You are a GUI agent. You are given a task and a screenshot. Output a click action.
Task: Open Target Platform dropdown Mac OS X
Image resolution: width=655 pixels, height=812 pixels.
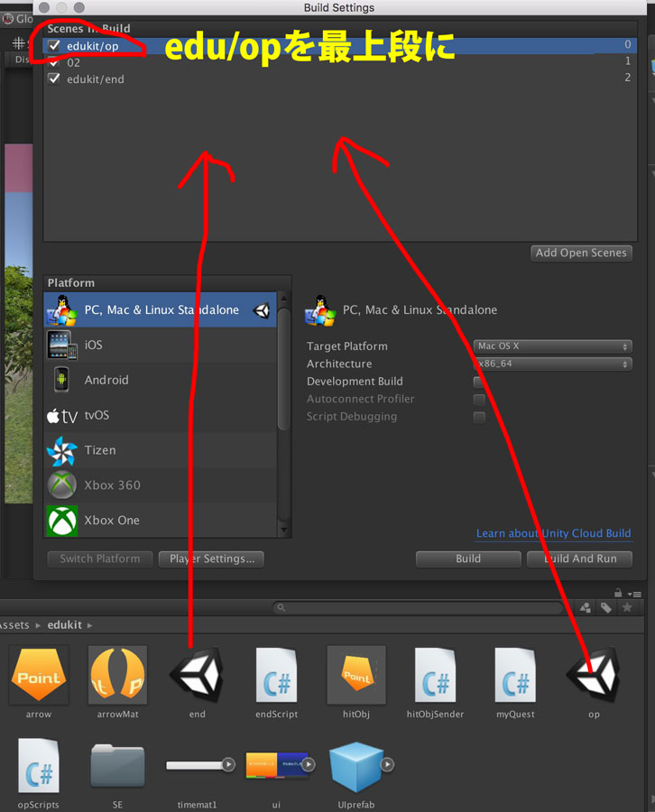click(x=552, y=346)
